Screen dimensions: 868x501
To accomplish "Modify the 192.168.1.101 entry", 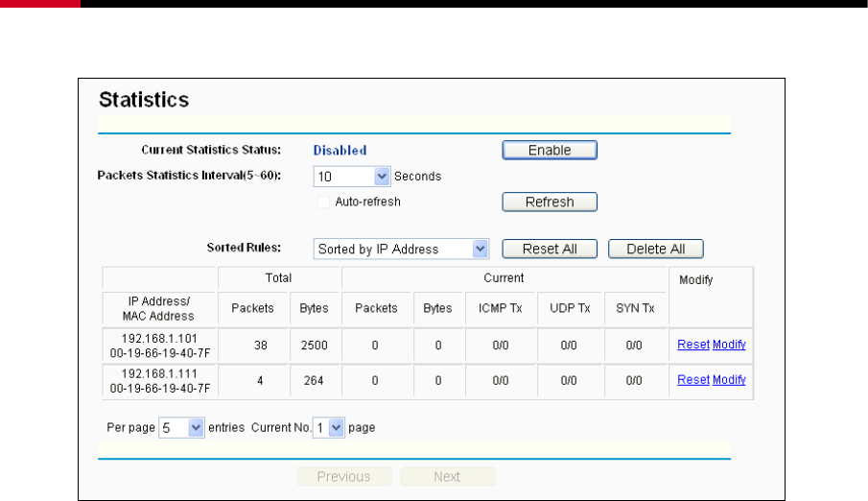I will point(729,345).
